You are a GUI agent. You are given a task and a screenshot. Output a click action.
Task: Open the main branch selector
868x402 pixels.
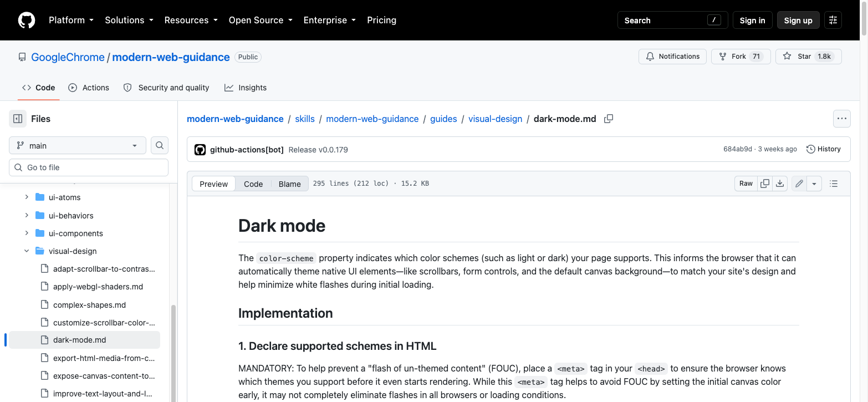pos(78,145)
